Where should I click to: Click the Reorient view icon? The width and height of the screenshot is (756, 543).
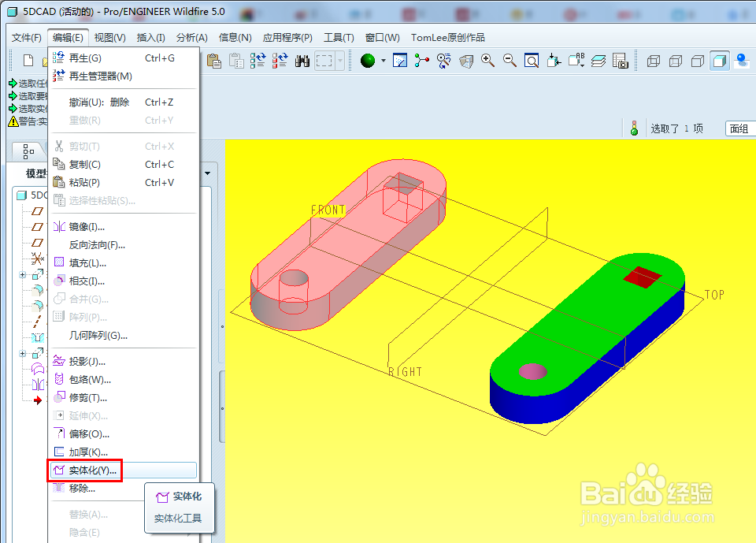(x=554, y=61)
